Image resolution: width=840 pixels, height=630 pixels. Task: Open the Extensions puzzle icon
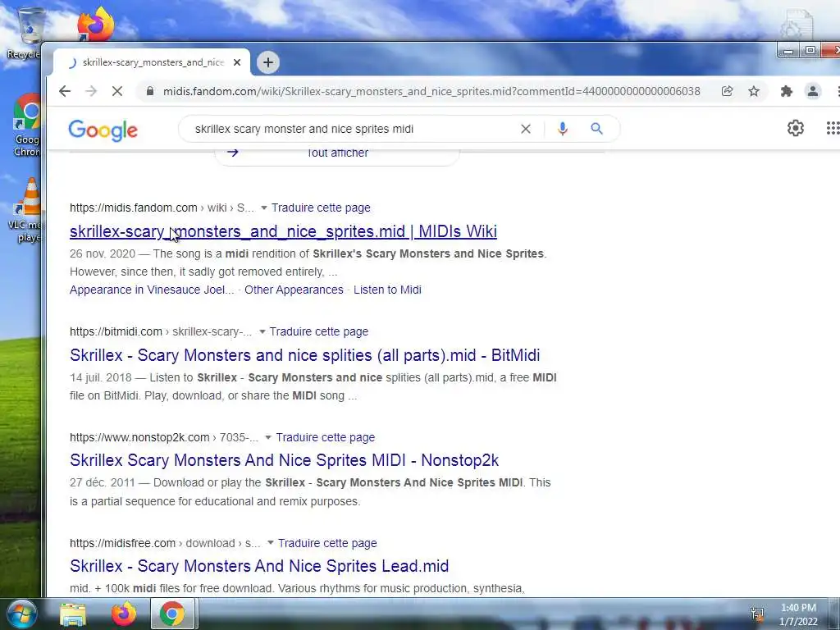click(x=786, y=91)
